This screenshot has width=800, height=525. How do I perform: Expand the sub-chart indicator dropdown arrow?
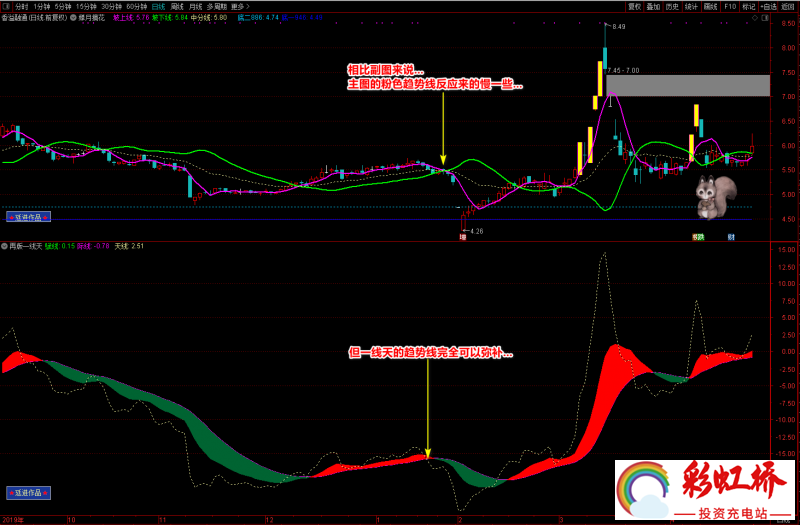coord(5,246)
